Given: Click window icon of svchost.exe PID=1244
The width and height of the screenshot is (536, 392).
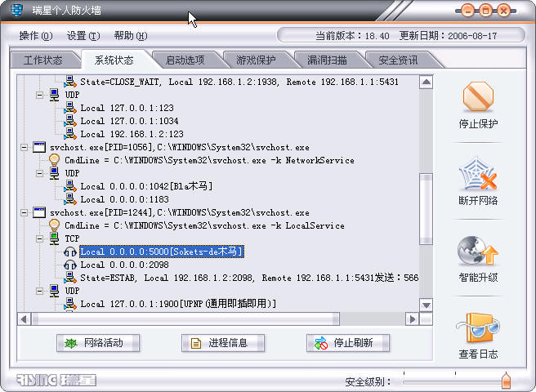Looking at the screenshot, I should click(x=39, y=212).
